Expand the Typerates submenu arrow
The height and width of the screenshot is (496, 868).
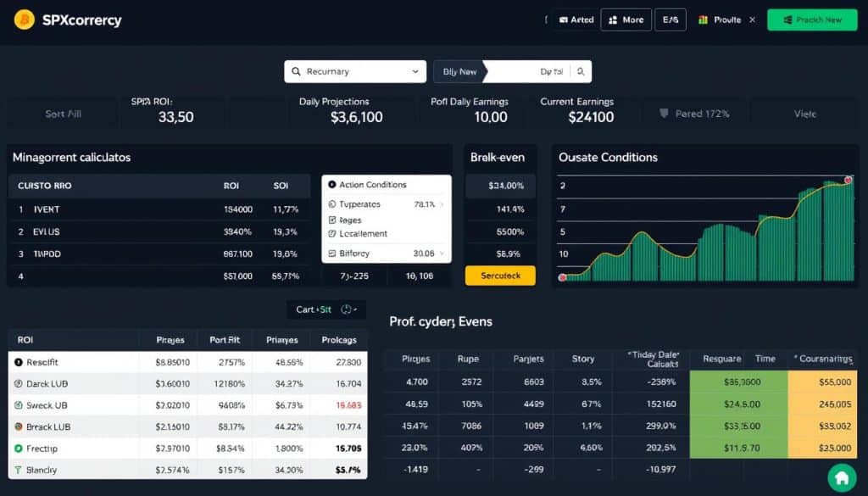[442, 204]
